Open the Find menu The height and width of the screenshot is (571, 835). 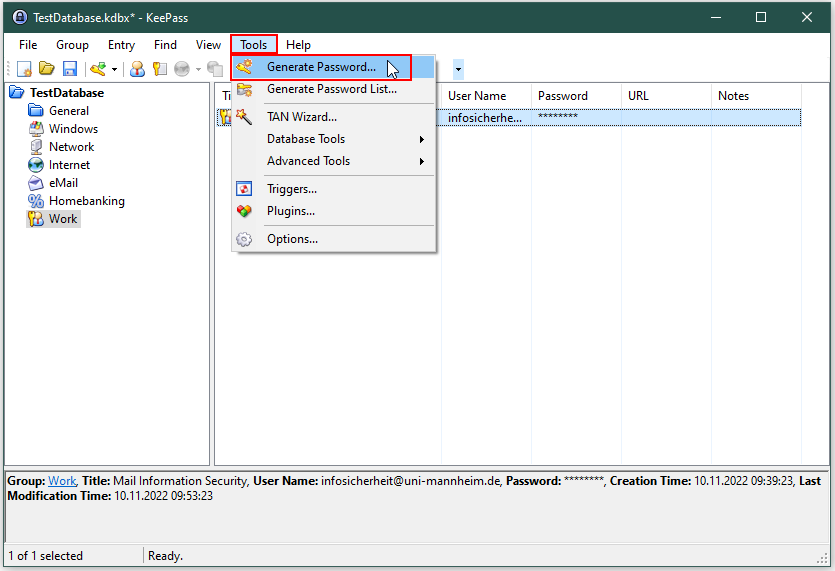pos(165,45)
